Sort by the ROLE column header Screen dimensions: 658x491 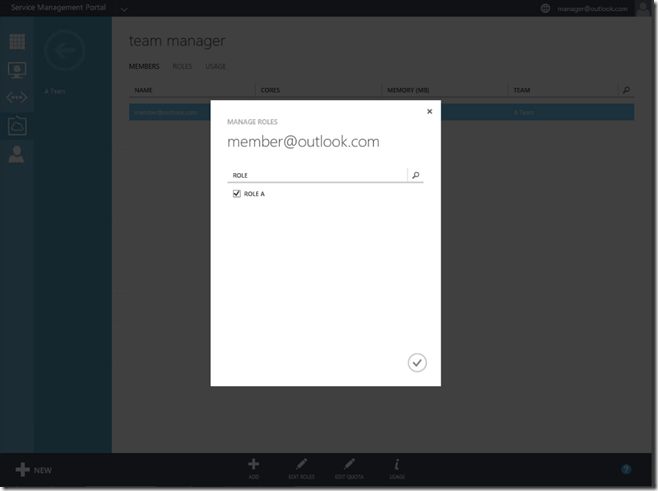(241, 175)
